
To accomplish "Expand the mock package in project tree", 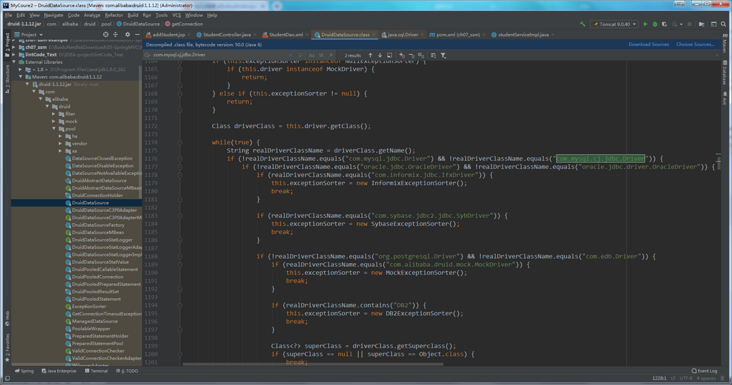I will [54, 121].
